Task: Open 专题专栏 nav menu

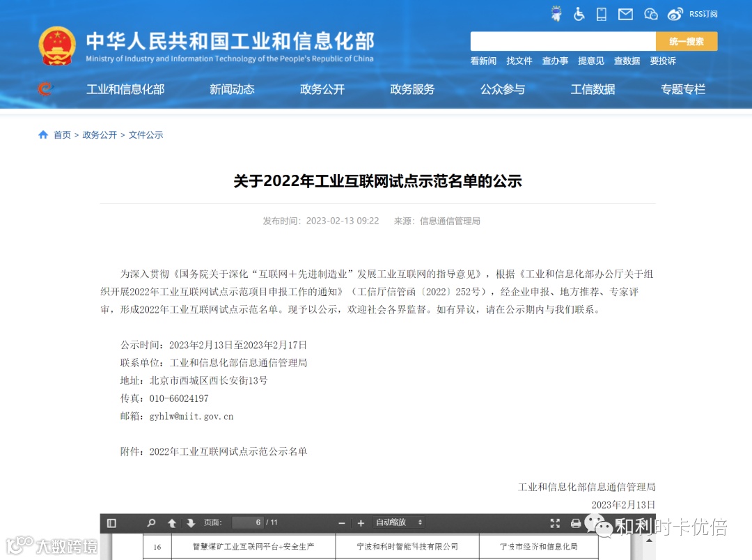Action: tap(683, 89)
